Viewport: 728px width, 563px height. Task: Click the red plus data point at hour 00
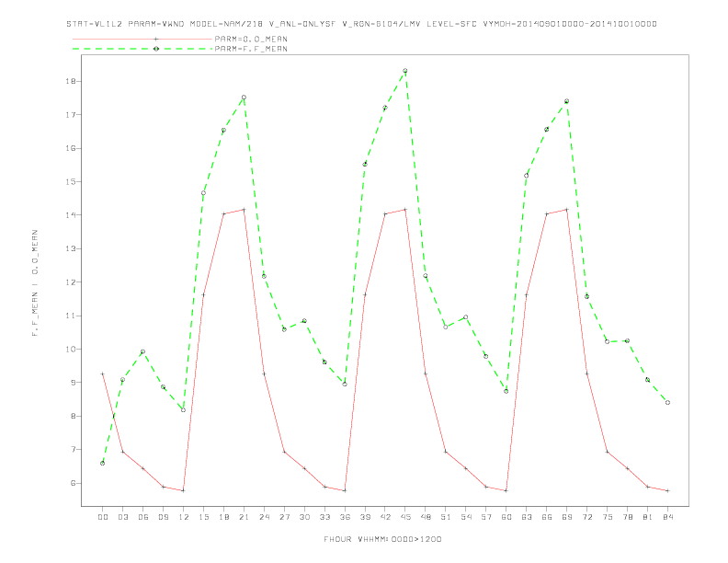click(x=103, y=373)
